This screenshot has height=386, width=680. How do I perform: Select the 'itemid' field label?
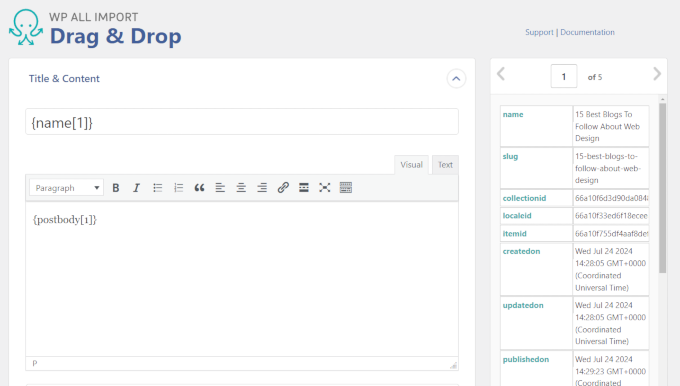(515, 234)
